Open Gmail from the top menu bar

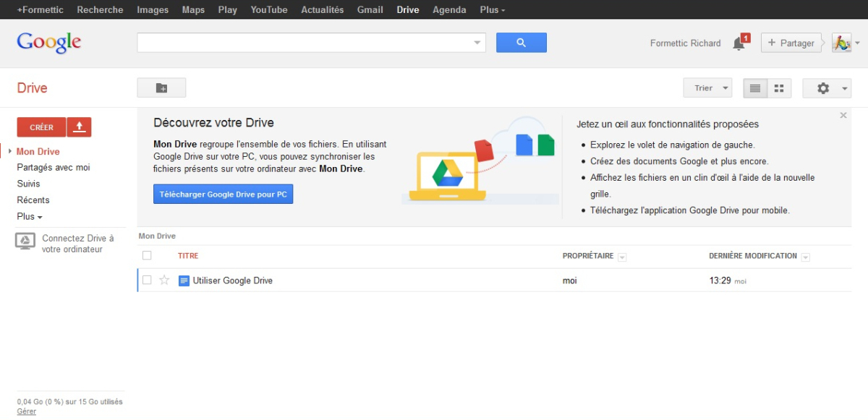click(x=370, y=9)
